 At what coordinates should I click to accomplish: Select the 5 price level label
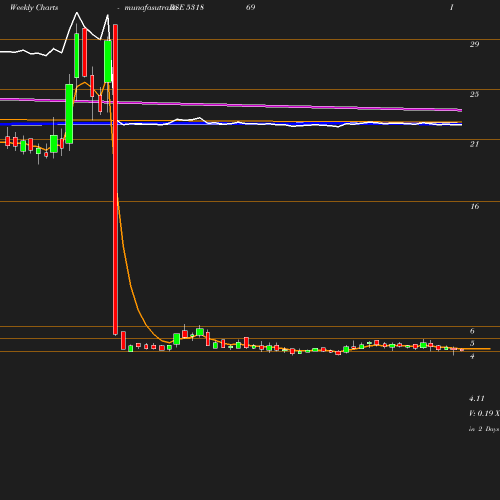pyautogui.click(x=472, y=343)
